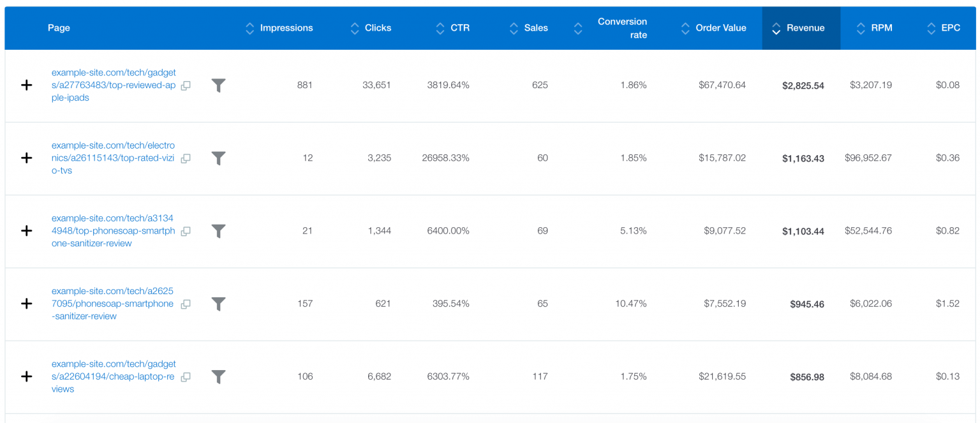Click filter icon for top-reviewed-apple-ipads row

click(218, 85)
